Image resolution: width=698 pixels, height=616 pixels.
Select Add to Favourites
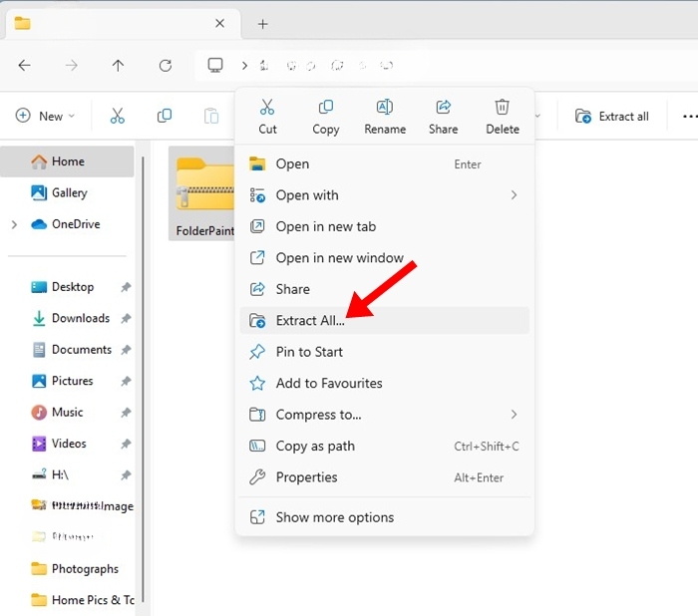(x=385, y=383)
